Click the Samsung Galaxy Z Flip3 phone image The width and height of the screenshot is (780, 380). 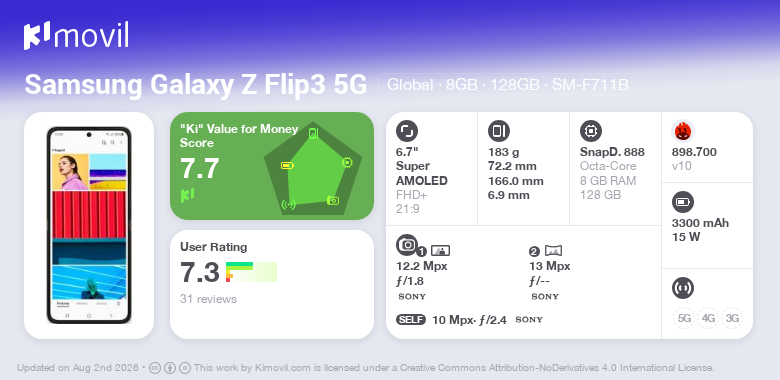(89, 225)
